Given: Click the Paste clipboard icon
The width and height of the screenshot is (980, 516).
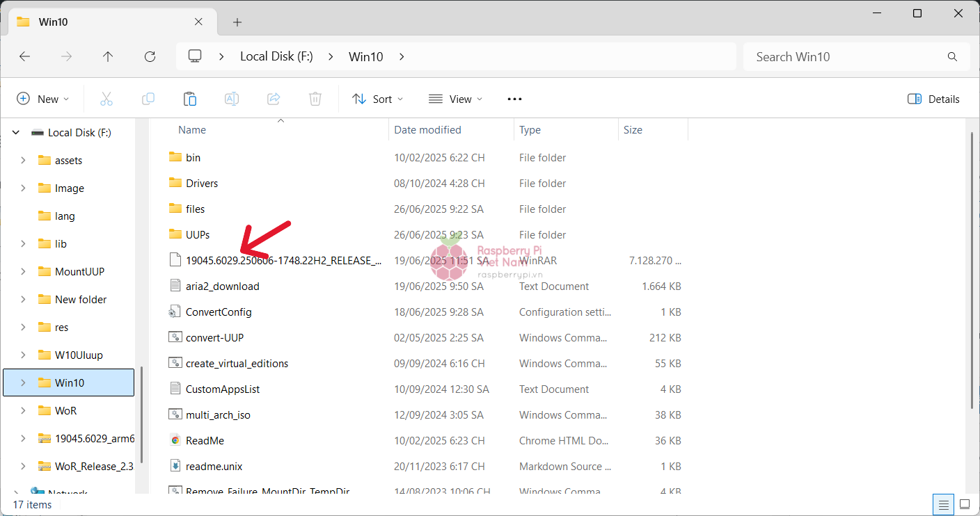Looking at the screenshot, I should pyautogui.click(x=190, y=99).
